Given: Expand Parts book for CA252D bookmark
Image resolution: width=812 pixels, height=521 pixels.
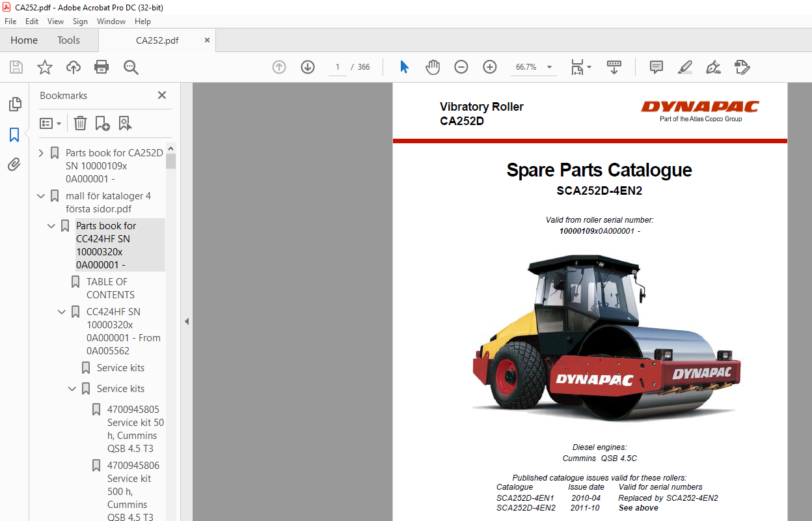Looking at the screenshot, I should pyautogui.click(x=42, y=153).
